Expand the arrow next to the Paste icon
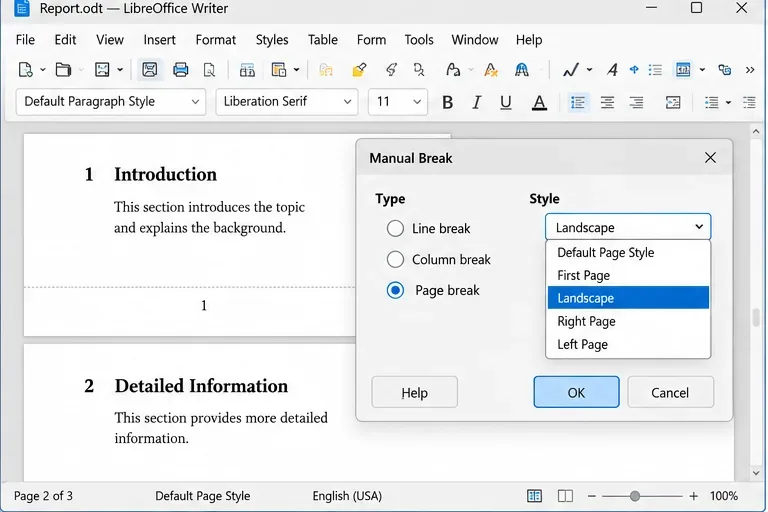Image resolution: width=768 pixels, height=512 pixels. pos(296,70)
